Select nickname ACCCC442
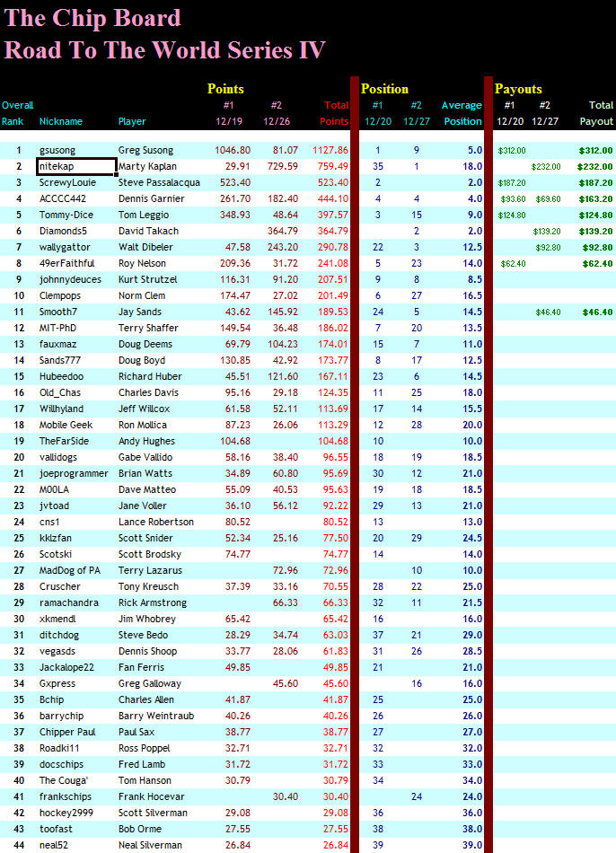 pos(63,199)
